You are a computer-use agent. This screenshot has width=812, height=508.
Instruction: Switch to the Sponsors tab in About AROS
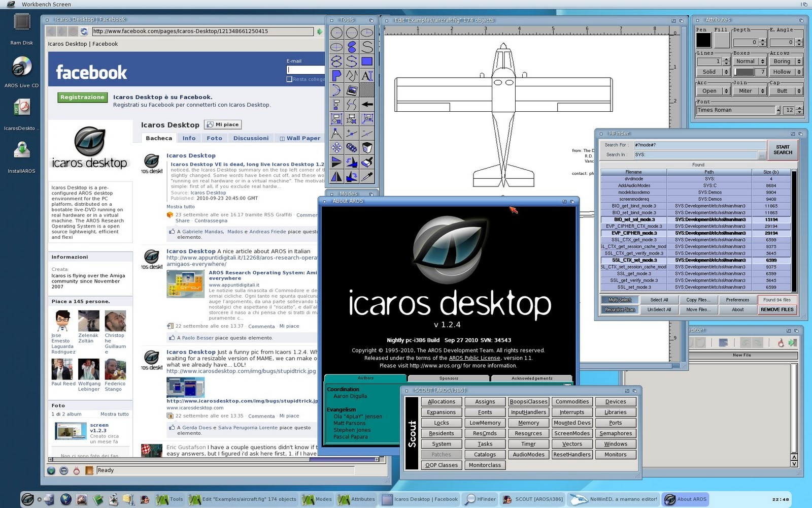(449, 378)
